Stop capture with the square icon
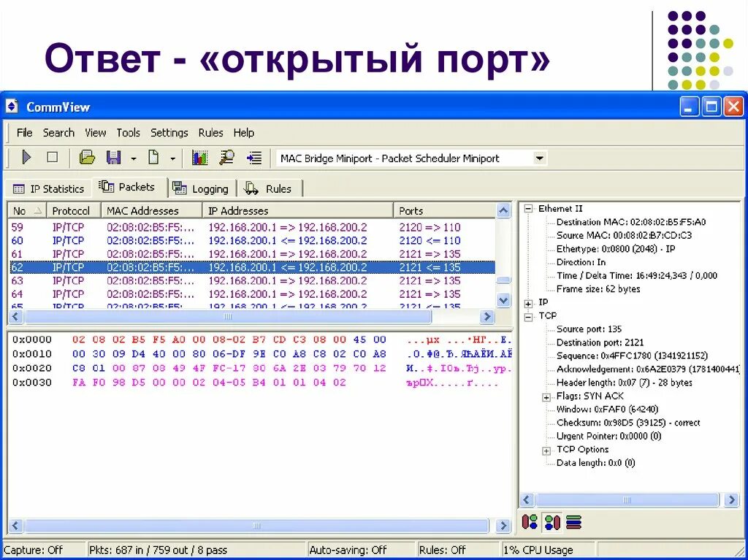Screen dimensions: 748x560 point(52,158)
